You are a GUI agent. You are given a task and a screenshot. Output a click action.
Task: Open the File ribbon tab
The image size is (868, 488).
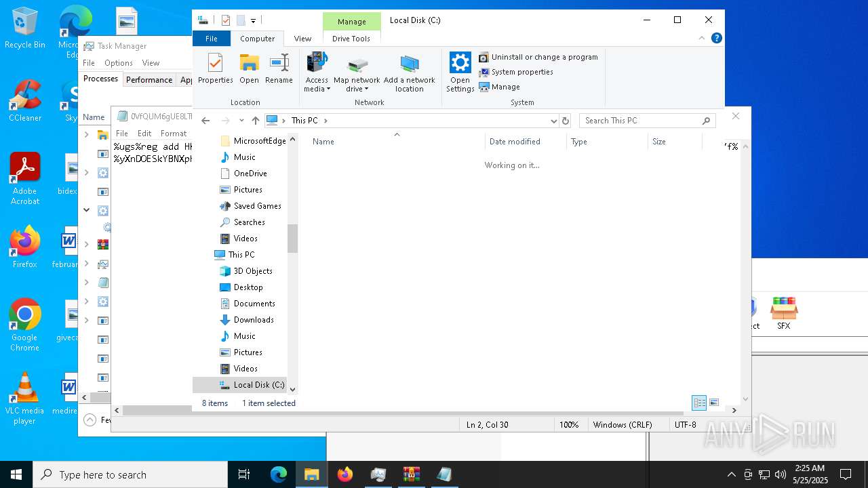(x=212, y=39)
